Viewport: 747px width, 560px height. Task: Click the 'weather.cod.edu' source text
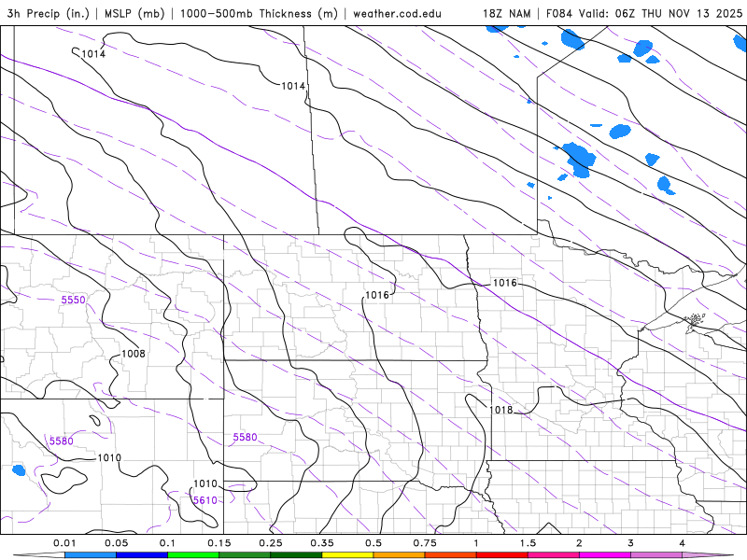point(397,13)
